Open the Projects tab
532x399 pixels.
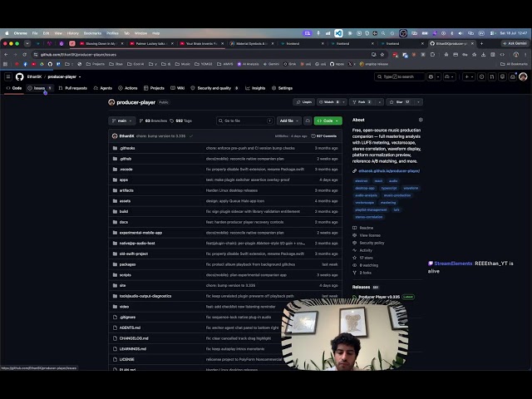tap(154, 88)
